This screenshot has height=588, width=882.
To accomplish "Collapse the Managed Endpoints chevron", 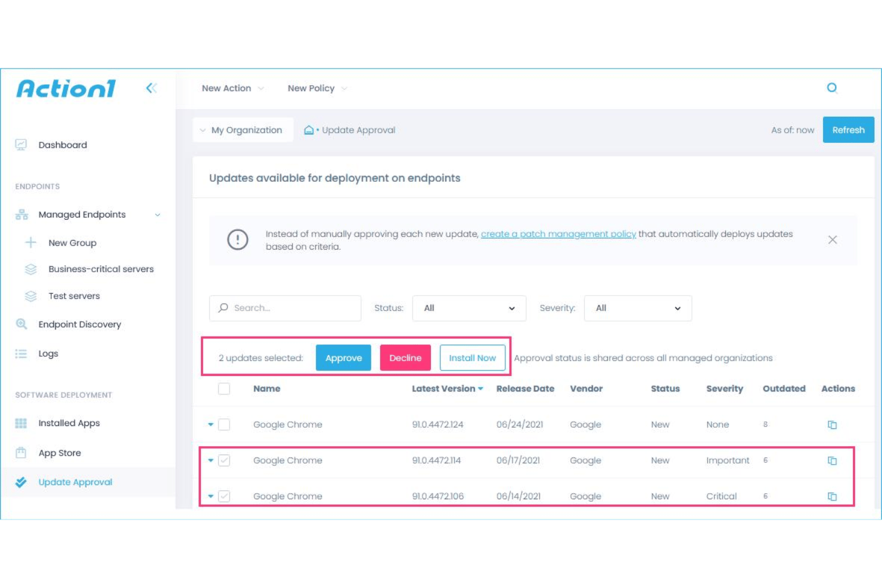I will [x=157, y=214].
